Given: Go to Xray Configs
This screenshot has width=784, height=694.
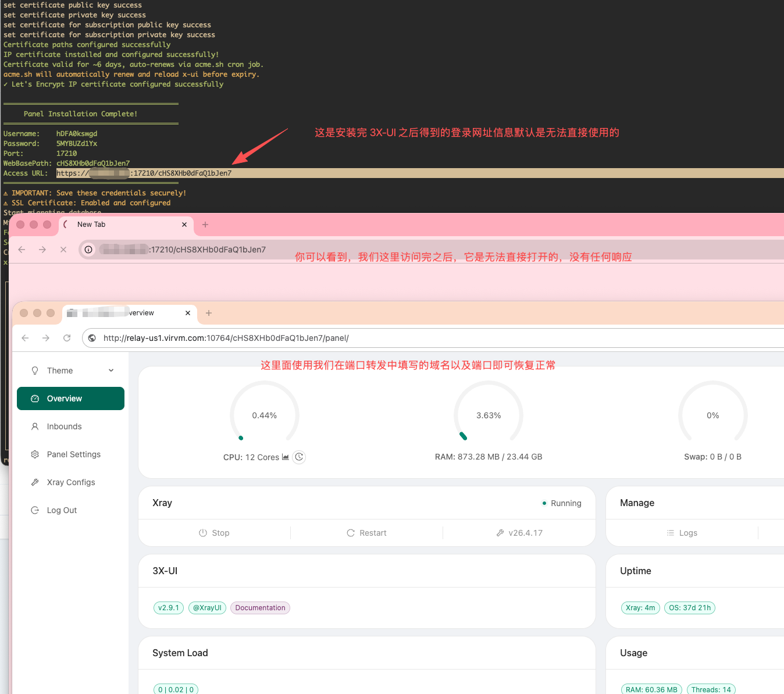Looking at the screenshot, I should [x=70, y=482].
